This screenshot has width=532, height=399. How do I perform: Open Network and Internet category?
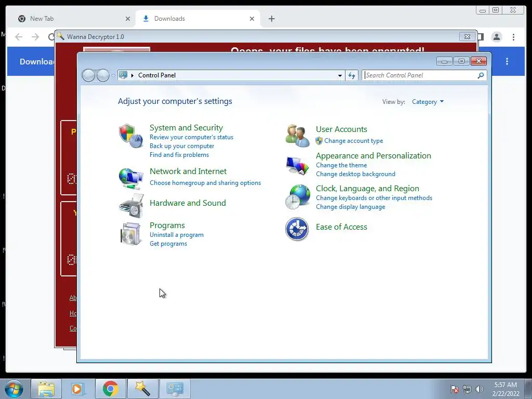(x=188, y=171)
